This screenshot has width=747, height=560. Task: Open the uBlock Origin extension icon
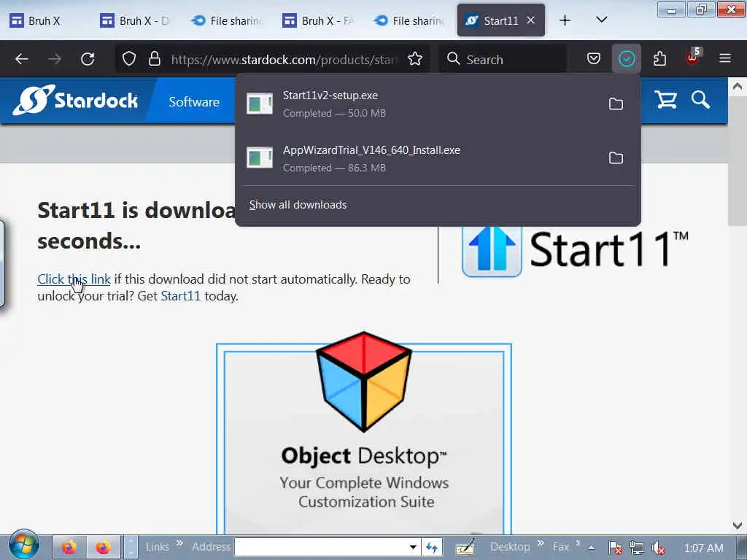pos(692,58)
